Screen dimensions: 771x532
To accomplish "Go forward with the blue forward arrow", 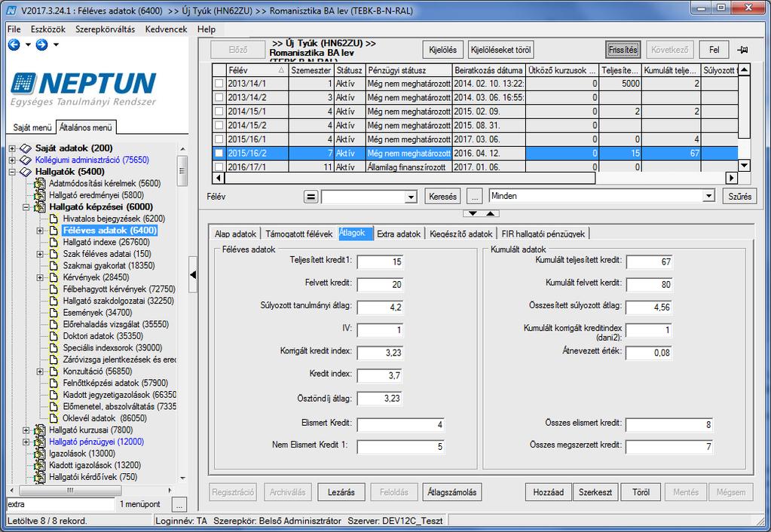I will tap(41, 44).
